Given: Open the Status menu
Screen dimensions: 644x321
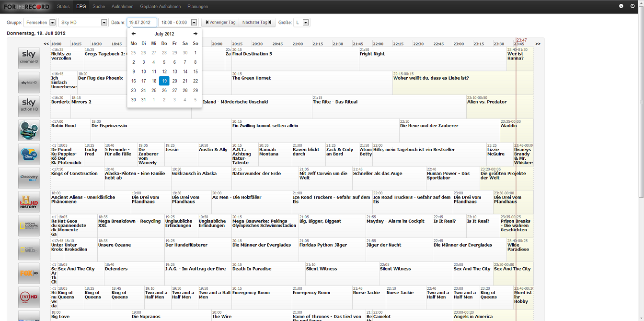Looking at the screenshot, I should tap(63, 7).
